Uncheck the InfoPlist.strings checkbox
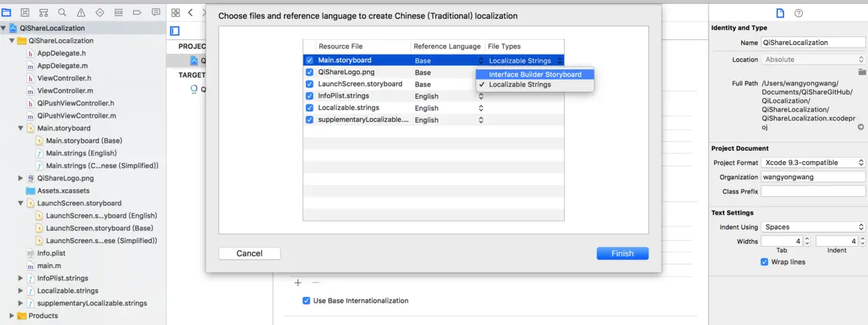This screenshot has height=325, width=868. tap(309, 96)
